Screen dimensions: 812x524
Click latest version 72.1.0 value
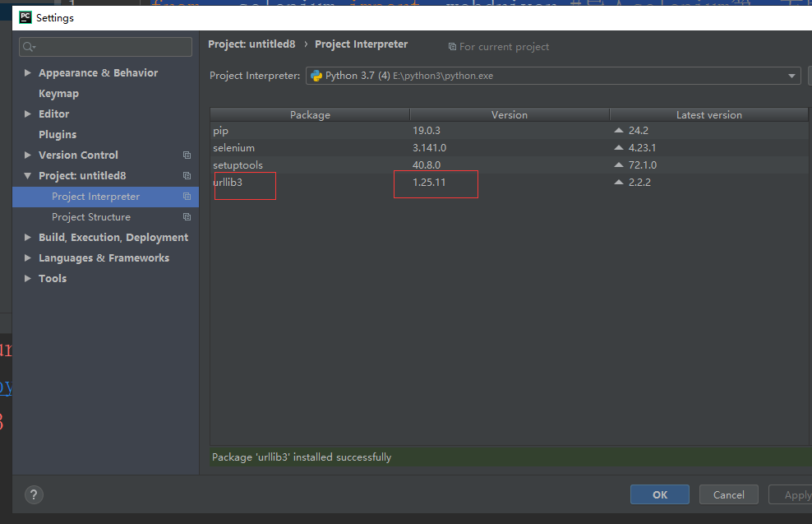click(643, 165)
